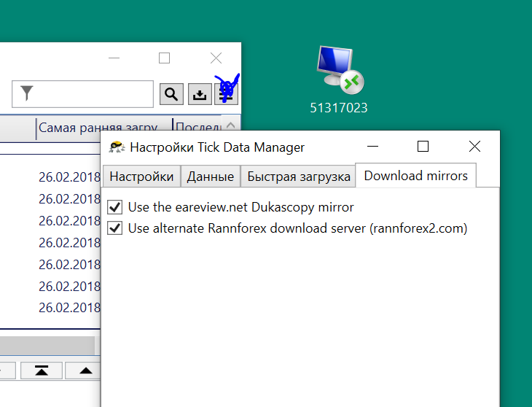Switch to the Данные tab

point(211,177)
